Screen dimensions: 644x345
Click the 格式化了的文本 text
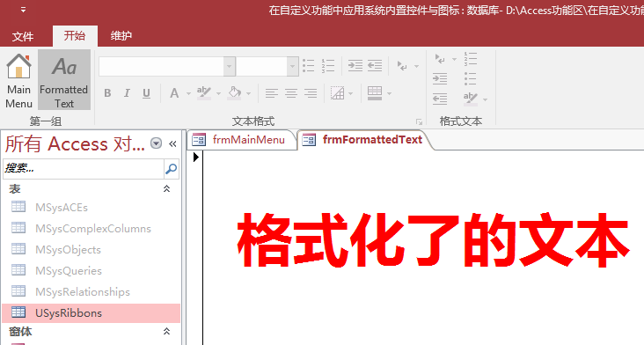434,240
